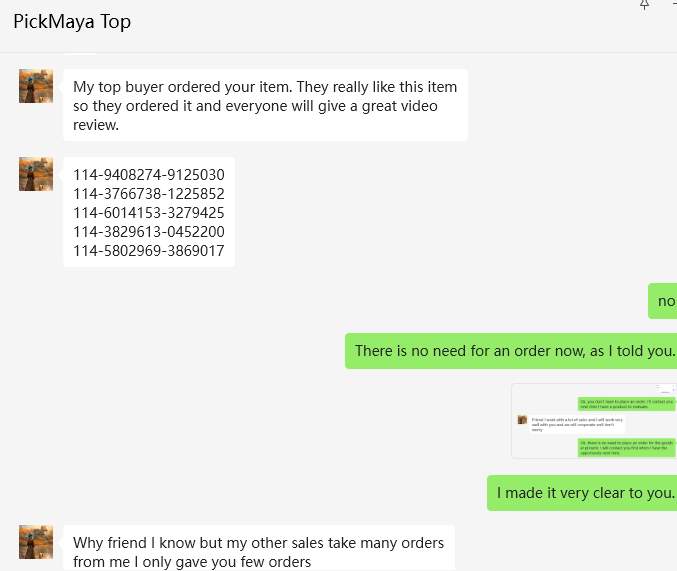Open avatar beside the 'My top buyer' message

click(36, 86)
